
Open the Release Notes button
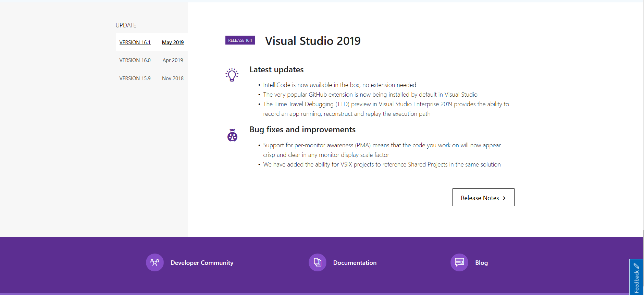point(483,197)
